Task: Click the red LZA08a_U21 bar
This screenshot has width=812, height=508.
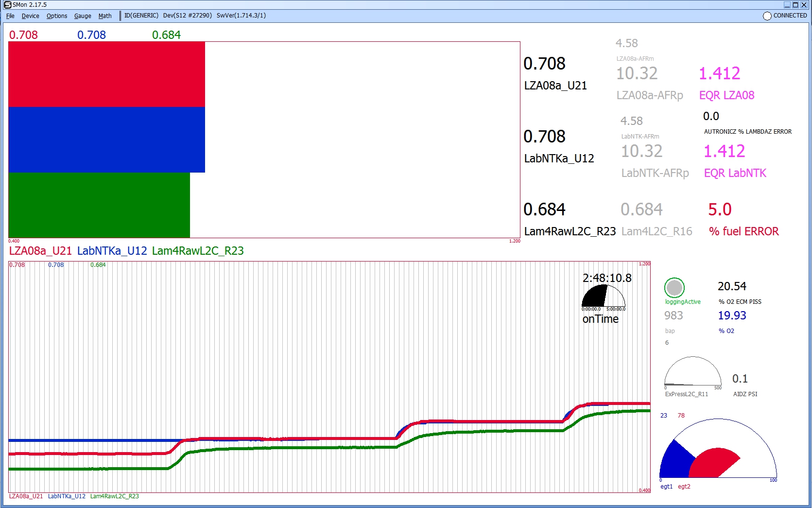Action: (106, 74)
